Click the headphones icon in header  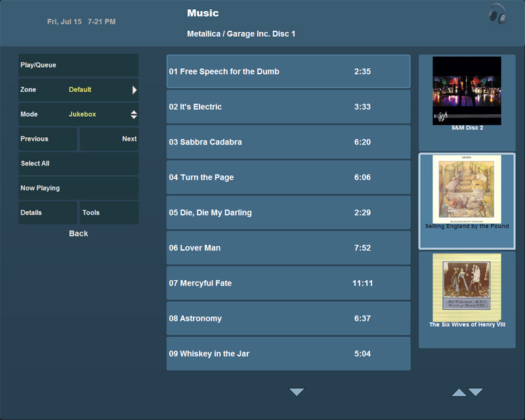[x=498, y=14]
